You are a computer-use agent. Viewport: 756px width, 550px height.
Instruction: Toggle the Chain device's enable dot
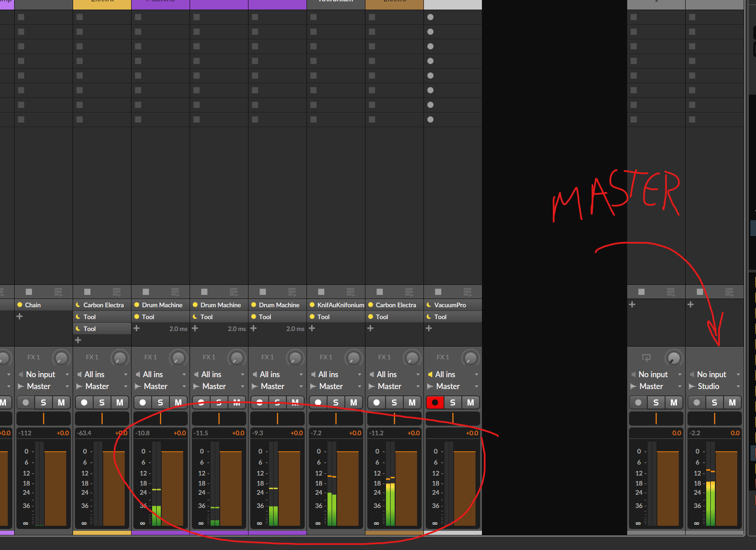(x=20, y=305)
